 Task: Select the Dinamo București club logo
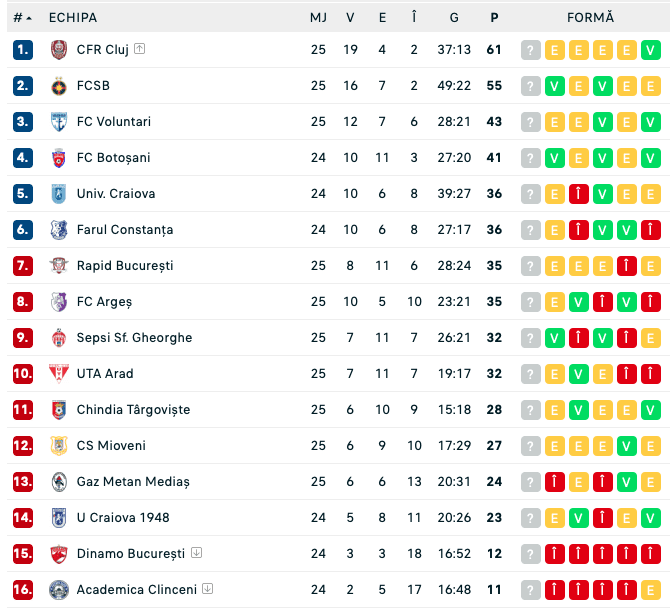(x=59, y=554)
